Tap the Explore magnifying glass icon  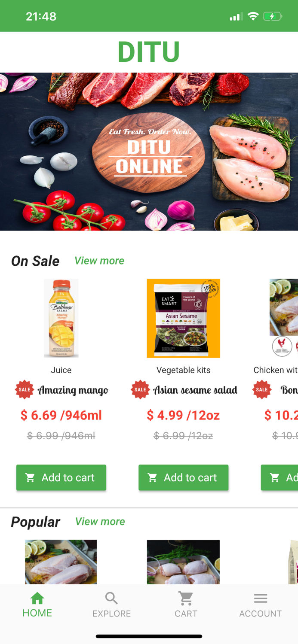(111, 598)
